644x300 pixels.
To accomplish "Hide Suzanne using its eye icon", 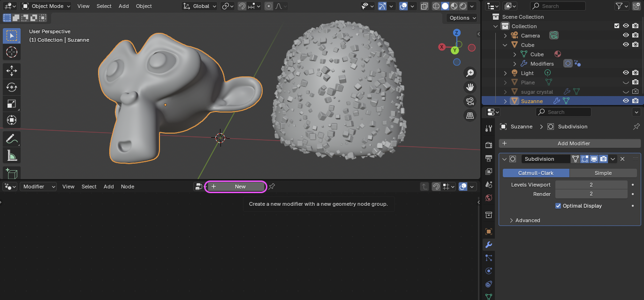I will [x=626, y=101].
